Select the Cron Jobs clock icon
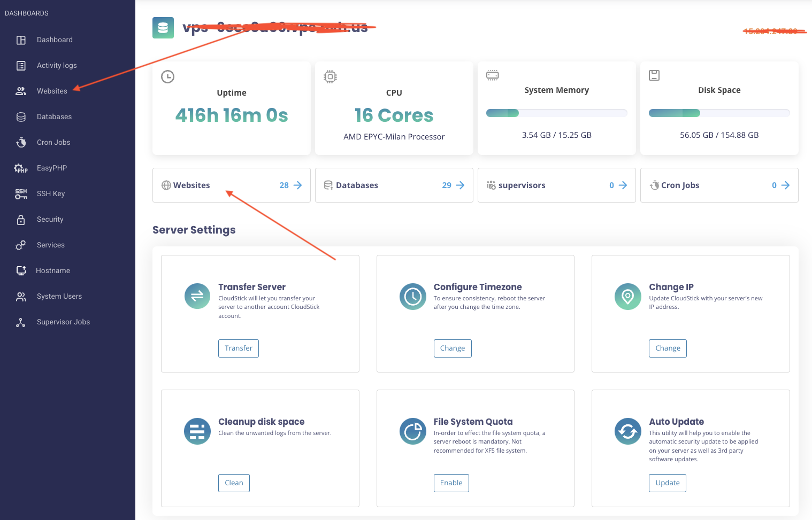Screen dimensions: 812x520 point(20,142)
